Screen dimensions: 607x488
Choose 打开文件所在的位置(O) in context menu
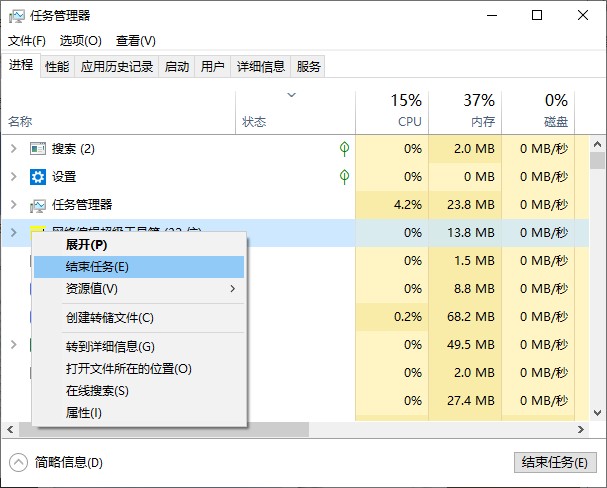coord(139,369)
